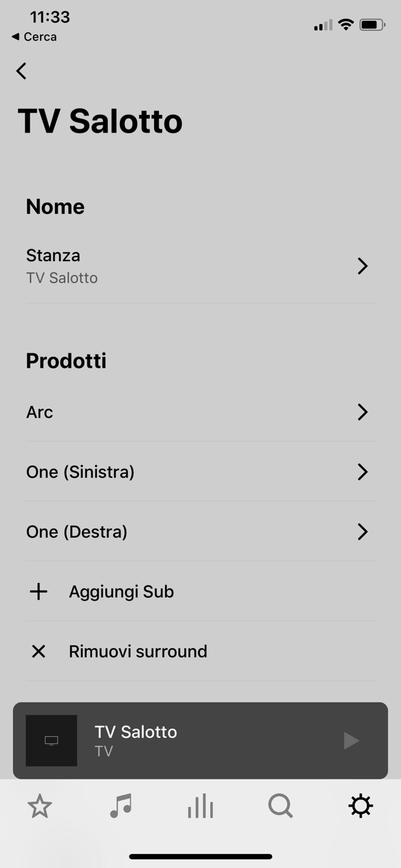The height and width of the screenshot is (868, 401).
Task: Open One (Sinistra) speaker settings
Action: (80, 472)
